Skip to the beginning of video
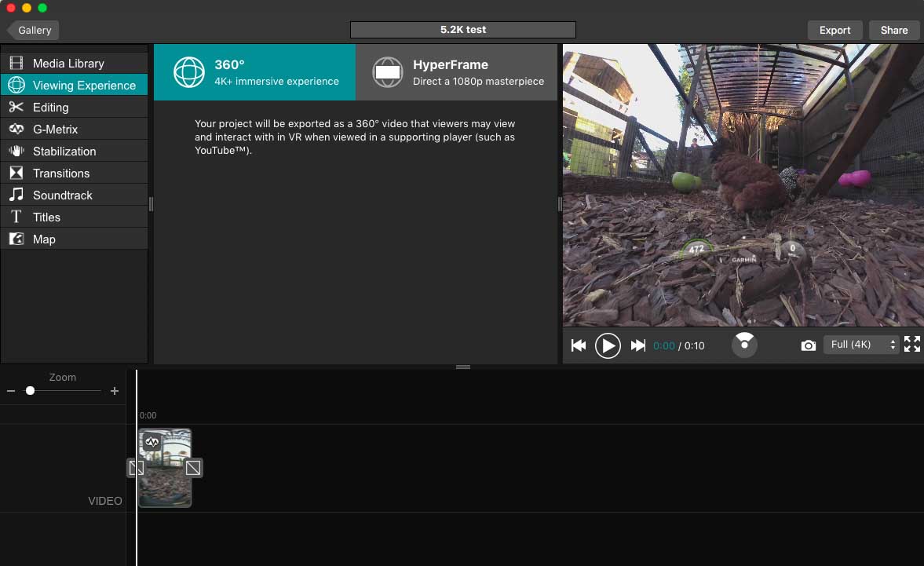This screenshot has height=566, width=924. point(579,345)
